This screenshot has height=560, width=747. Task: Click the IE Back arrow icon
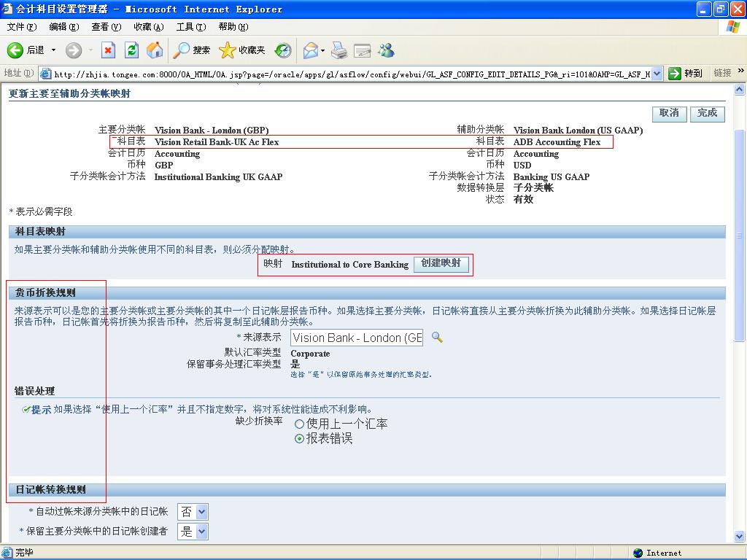[15, 50]
